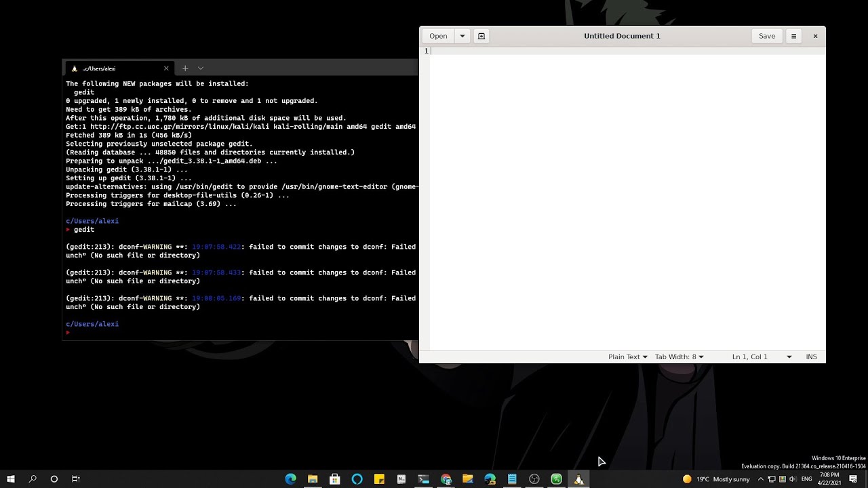The image size is (868, 488).
Task: Click the Open button in gedit
Action: pos(438,36)
